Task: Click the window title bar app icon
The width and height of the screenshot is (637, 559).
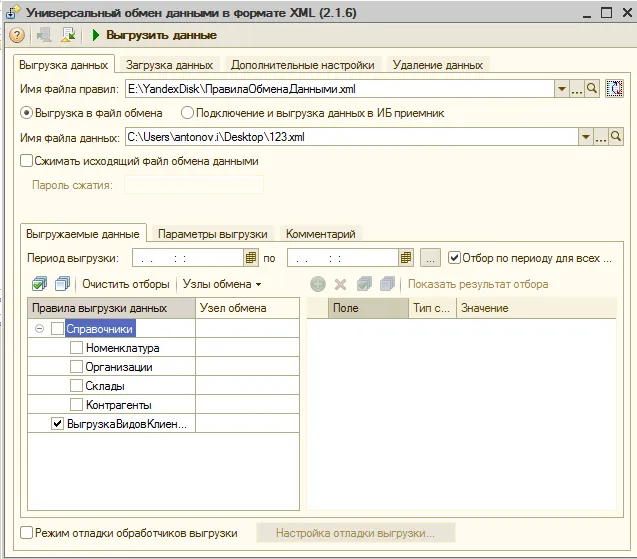Action: [12, 12]
